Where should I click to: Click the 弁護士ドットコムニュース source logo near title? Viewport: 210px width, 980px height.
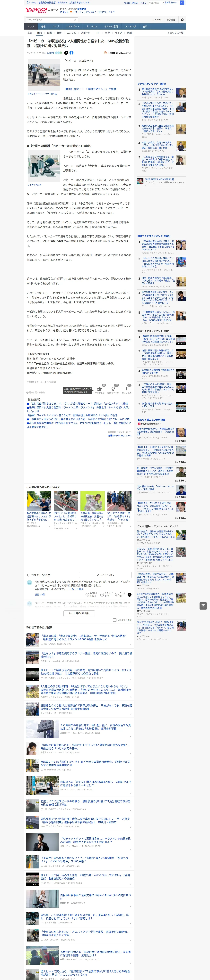point(117,53)
